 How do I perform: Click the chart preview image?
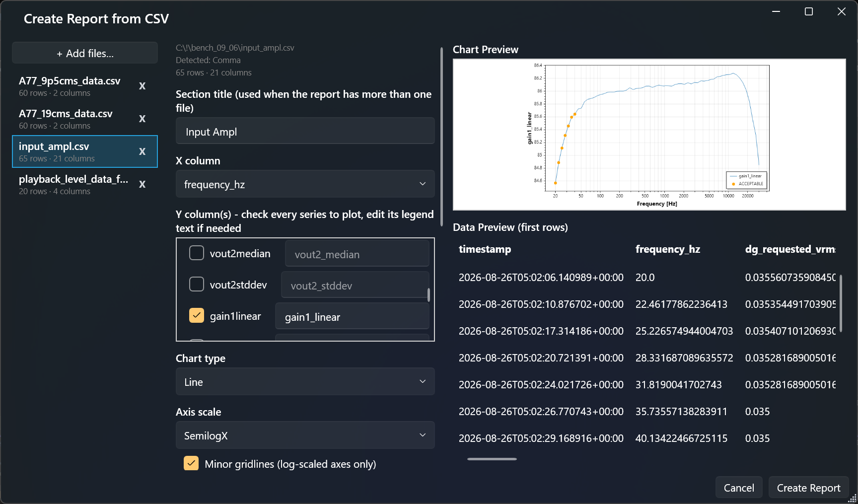[x=649, y=135]
